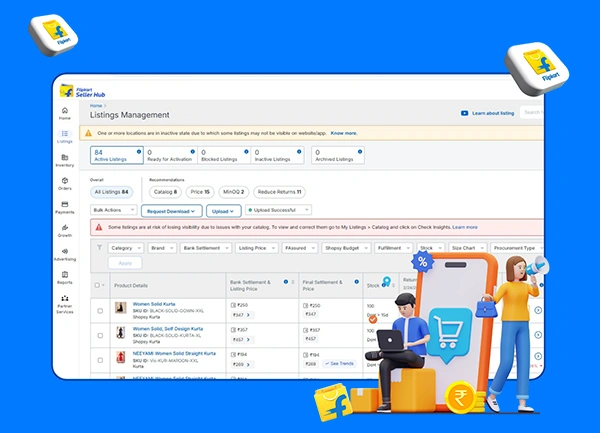Open Partner Services in the sidebar
The image size is (600, 433).
65,304
